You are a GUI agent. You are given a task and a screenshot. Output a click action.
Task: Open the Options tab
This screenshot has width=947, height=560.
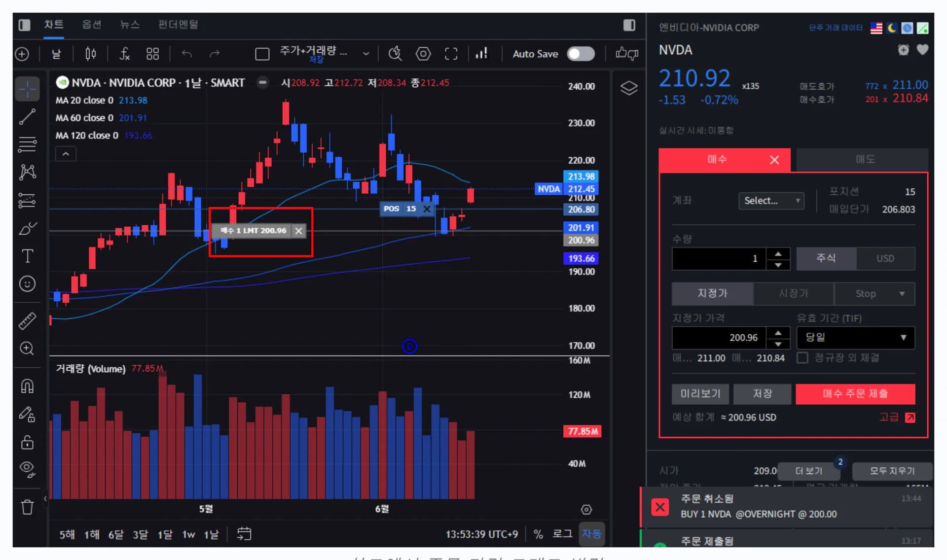[92, 25]
